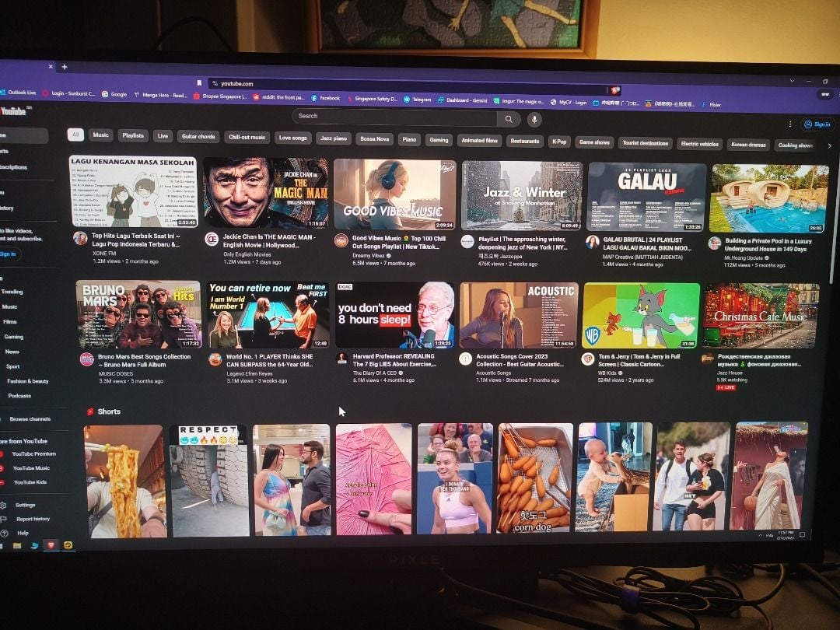This screenshot has width=840, height=630.
Task: Click the Sign in button in the header
Action: (x=817, y=124)
